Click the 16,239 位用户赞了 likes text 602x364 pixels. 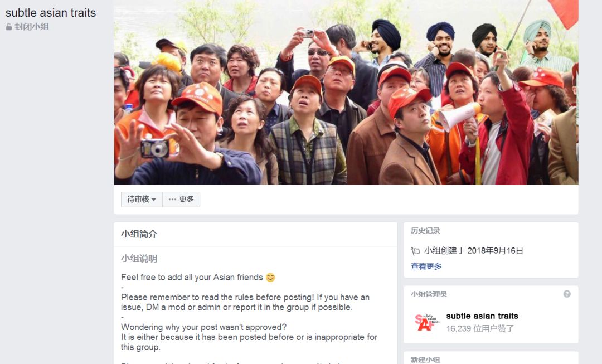tap(480, 328)
